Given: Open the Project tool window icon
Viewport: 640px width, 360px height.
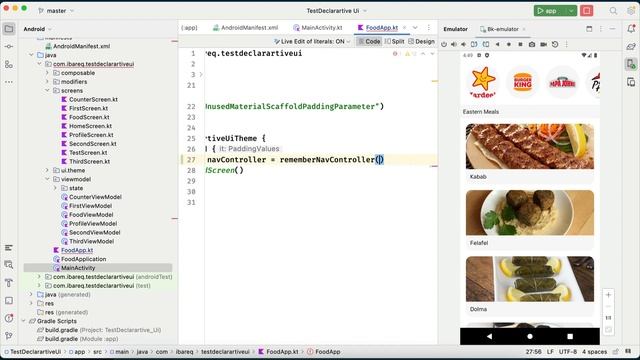Looking at the screenshot, I should pos(9,29).
